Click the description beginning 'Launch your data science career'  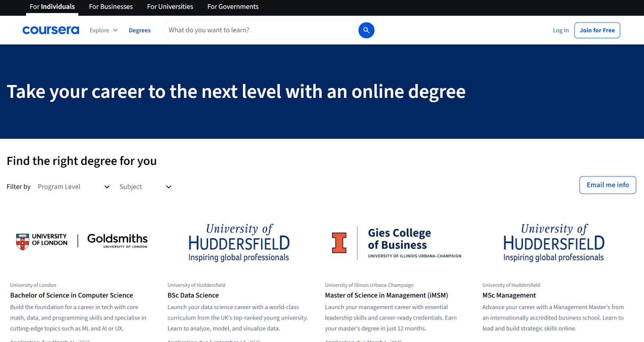point(238,318)
